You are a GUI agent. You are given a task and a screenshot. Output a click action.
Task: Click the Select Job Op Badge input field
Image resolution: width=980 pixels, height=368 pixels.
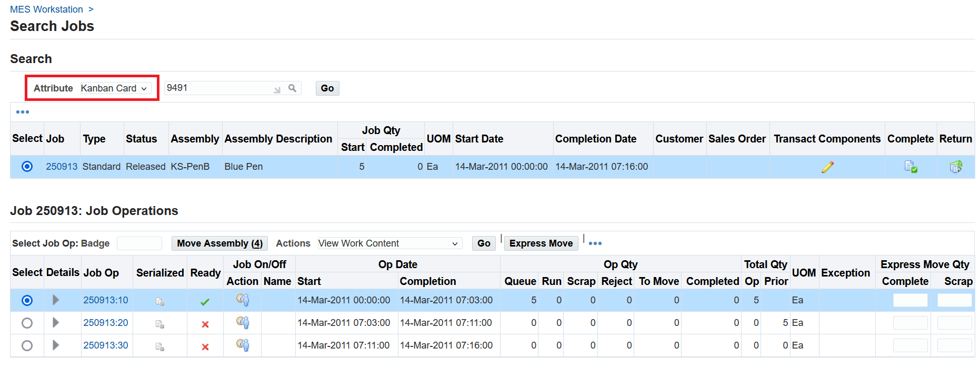coord(139,243)
